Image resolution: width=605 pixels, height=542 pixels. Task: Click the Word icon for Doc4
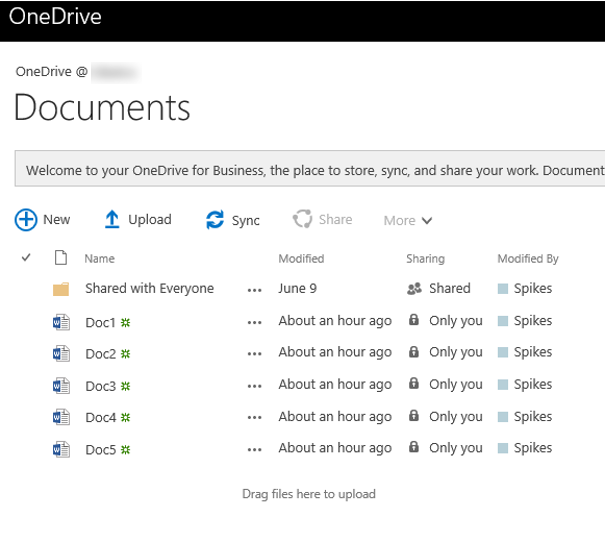(61, 417)
